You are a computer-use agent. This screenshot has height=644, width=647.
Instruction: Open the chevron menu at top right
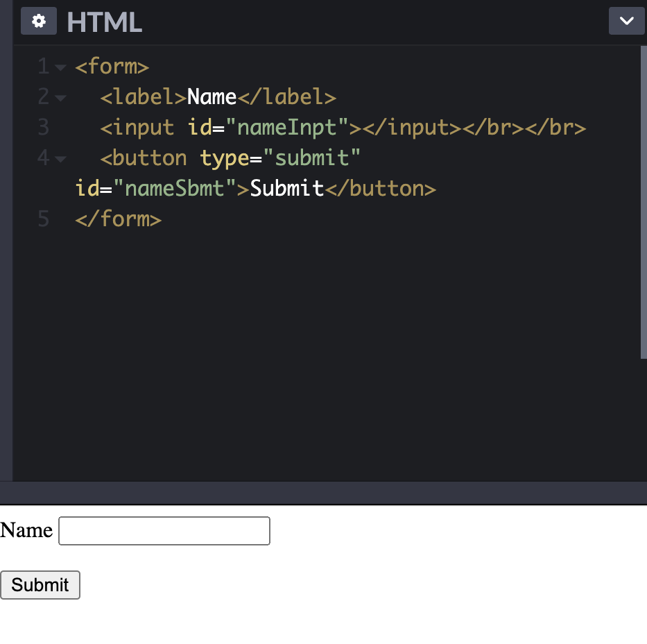point(626,21)
